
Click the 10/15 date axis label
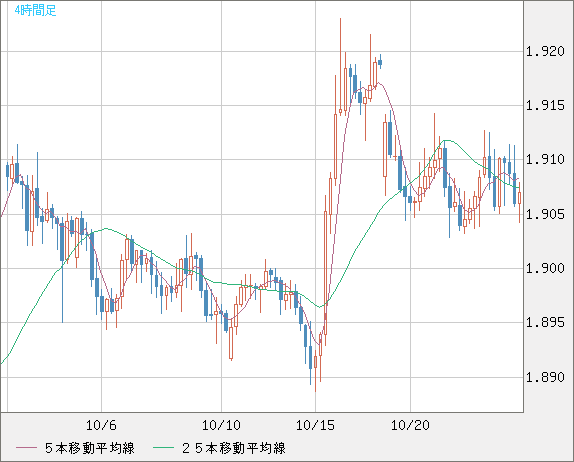[x=315, y=425]
